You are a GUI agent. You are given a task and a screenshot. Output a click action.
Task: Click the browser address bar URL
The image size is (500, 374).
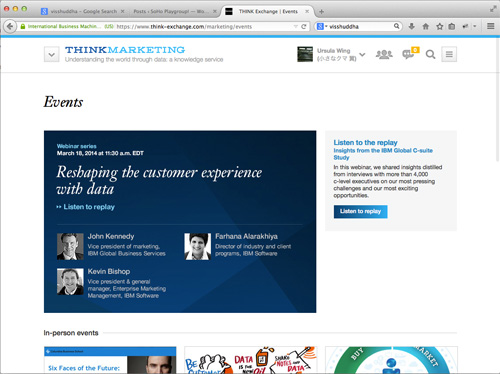pyautogui.click(x=184, y=27)
